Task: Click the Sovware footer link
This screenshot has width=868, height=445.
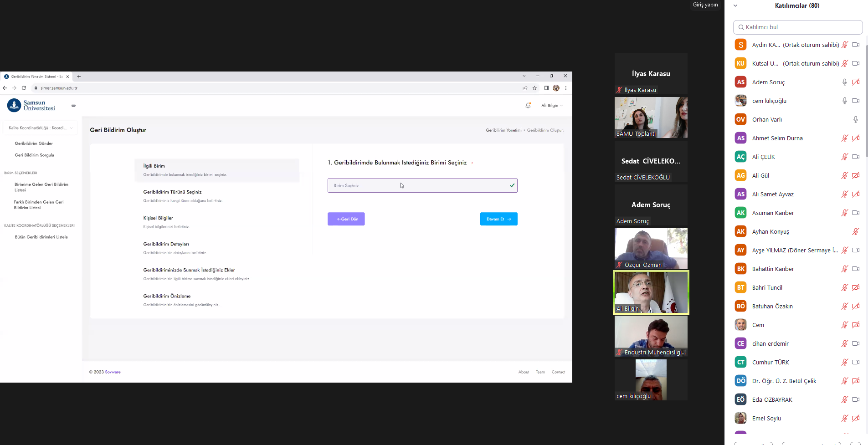Action: point(113,372)
